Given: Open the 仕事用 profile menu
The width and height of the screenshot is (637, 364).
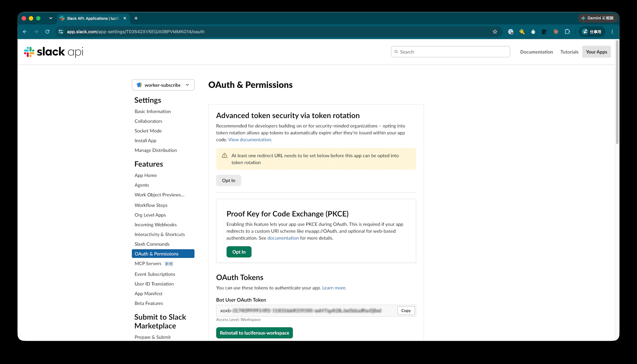Looking at the screenshot, I should tap(592, 31).
